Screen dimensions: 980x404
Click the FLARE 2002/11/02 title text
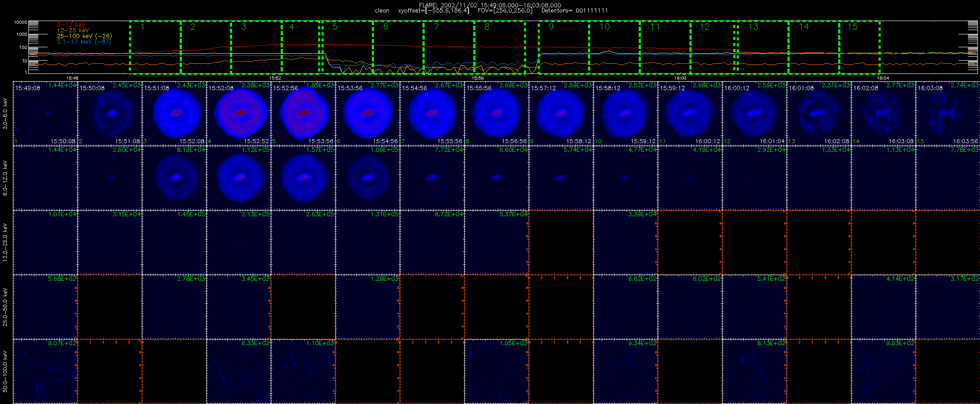click(x=490, y=5)
